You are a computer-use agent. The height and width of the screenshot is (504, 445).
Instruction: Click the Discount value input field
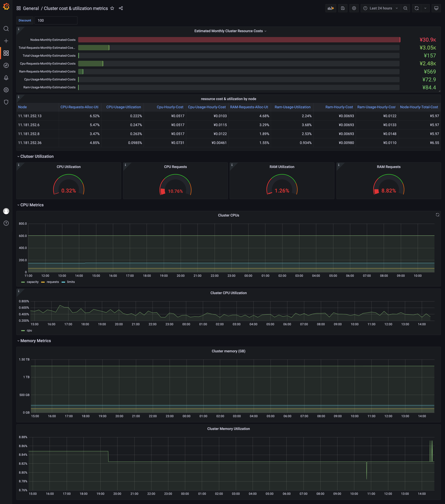(x=56, y=20)
